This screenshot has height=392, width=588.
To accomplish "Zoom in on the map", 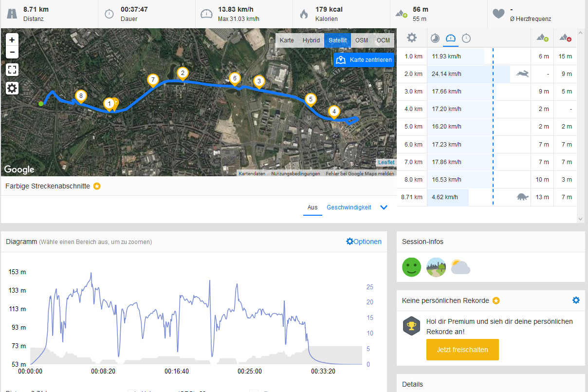I will pos(12,40).
